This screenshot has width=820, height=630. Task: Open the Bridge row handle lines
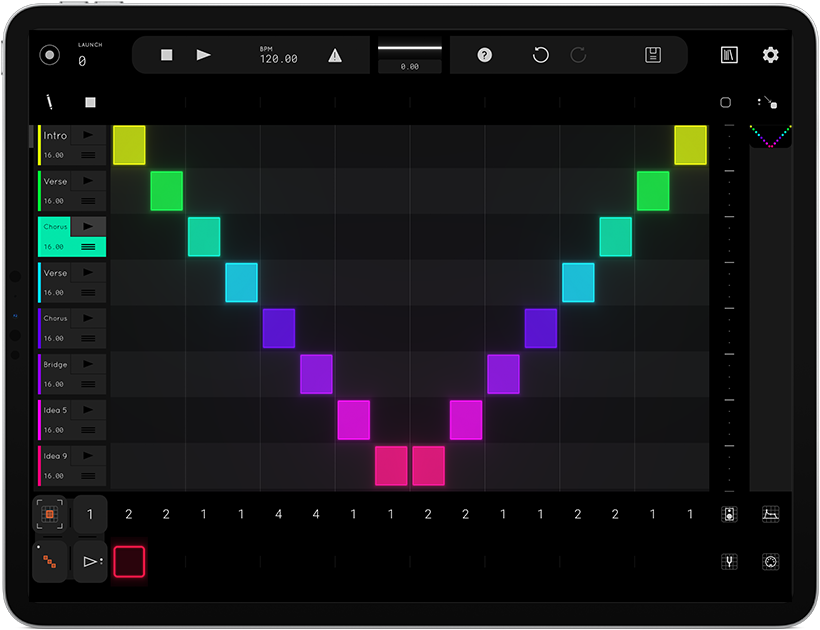88,384
